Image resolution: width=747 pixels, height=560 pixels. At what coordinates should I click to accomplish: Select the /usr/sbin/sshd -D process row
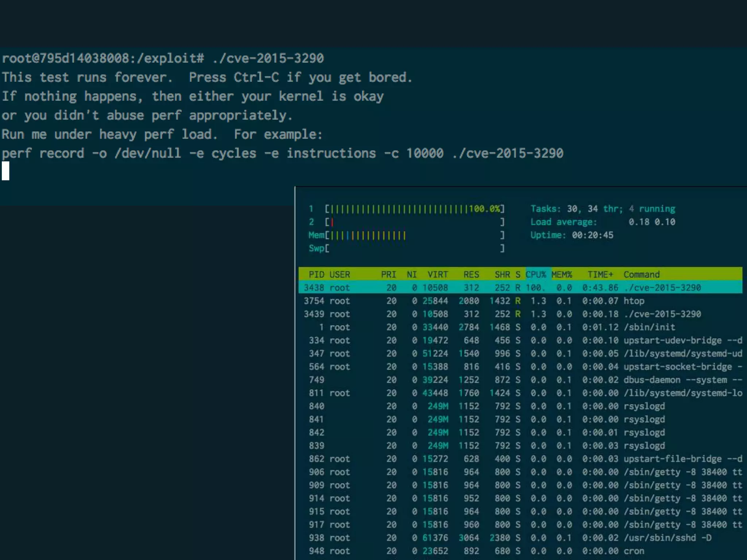pos(520,538)
